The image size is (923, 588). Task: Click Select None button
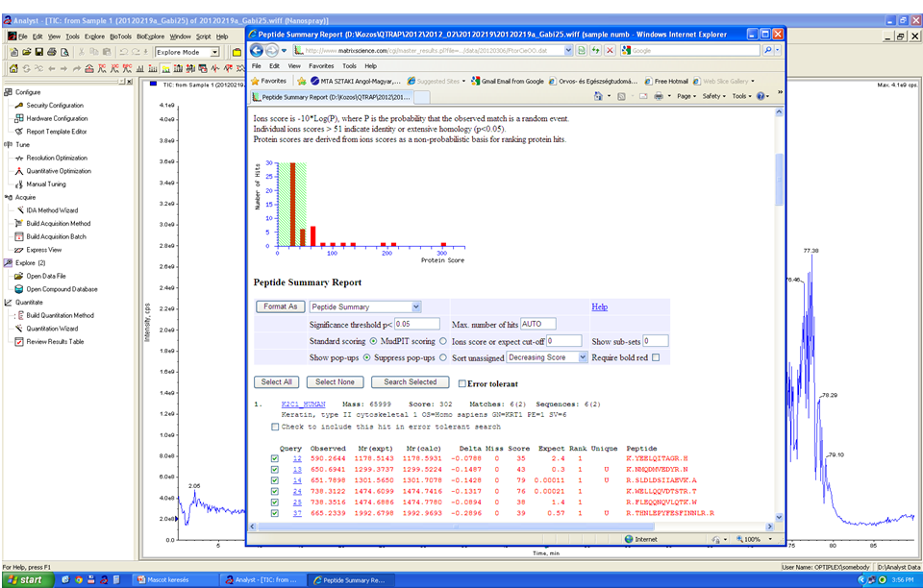tap(335, 382)
